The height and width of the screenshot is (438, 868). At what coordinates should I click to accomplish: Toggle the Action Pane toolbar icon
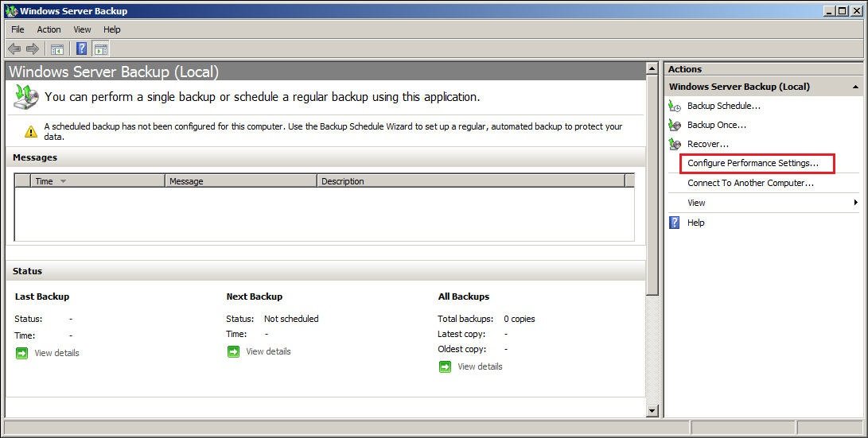101,49
